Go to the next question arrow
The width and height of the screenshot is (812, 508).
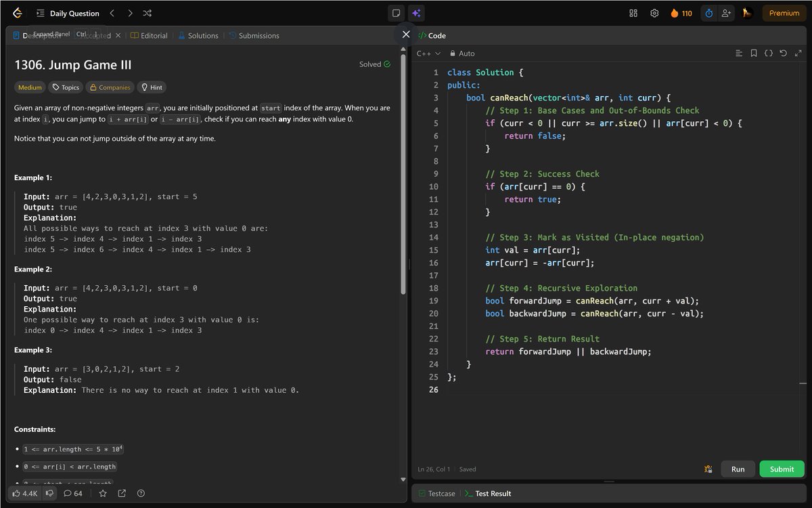point(130,13)
